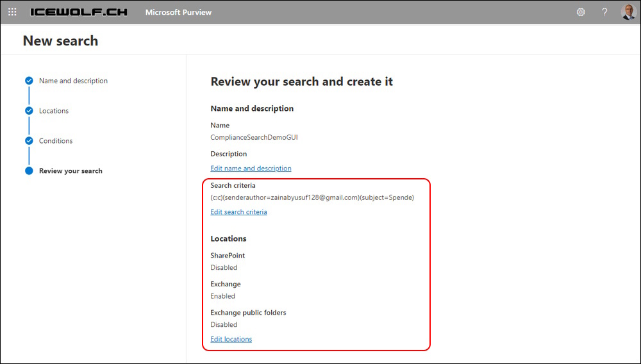
Task: Click the Enabled status under Exchange
Action: click(x=223, y=296)
